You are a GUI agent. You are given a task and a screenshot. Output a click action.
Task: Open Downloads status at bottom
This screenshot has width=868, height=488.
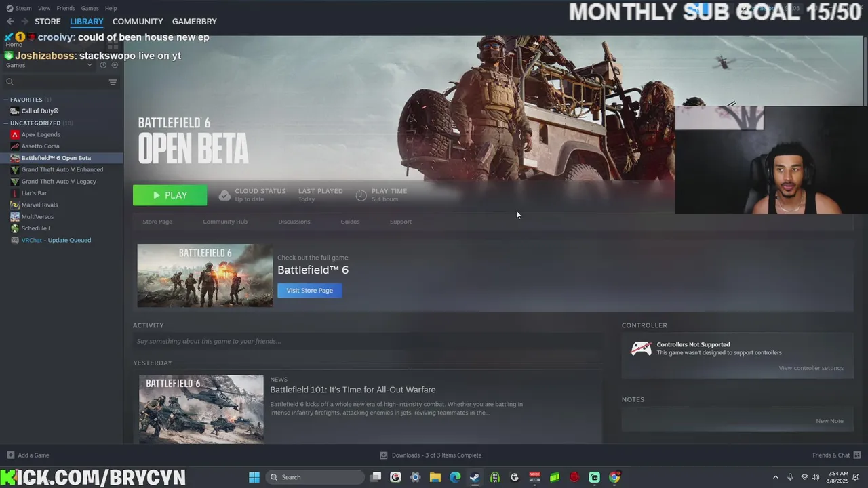(x=431, y=455)
